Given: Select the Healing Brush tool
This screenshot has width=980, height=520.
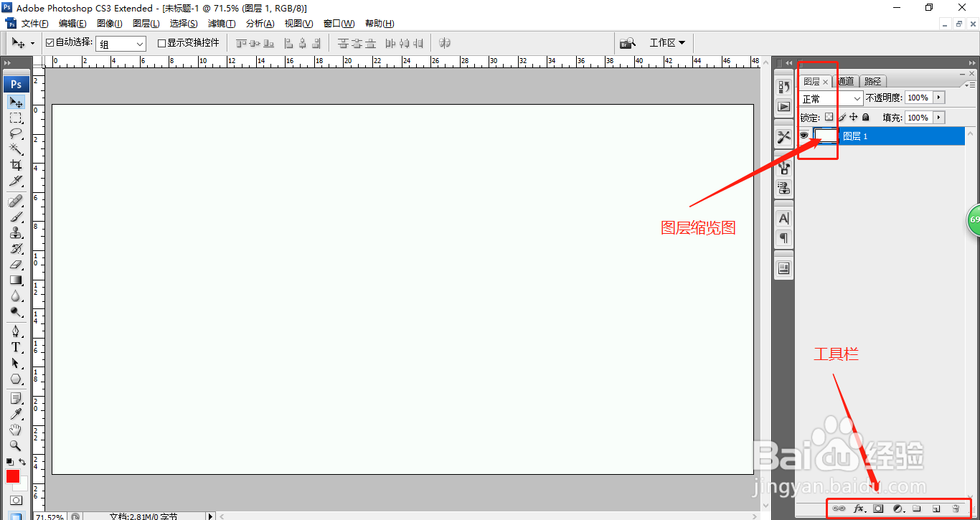Looking at the screenshot, I should click(x=16, y=200).
